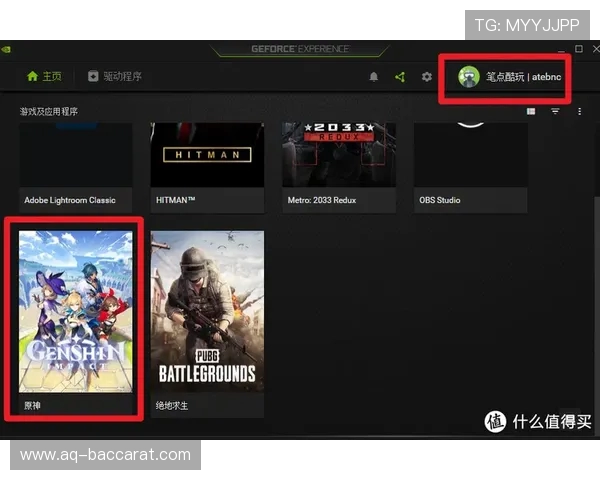The height and width of the screenshot is (480, 600).
Task: Click the NVIDIA logo in title bar
Action: (x=8, y=48)
